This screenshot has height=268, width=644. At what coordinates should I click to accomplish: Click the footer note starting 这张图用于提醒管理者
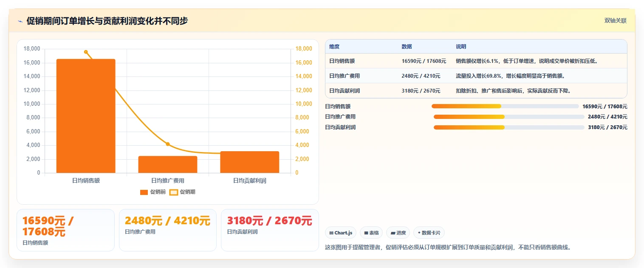point(448,247)
